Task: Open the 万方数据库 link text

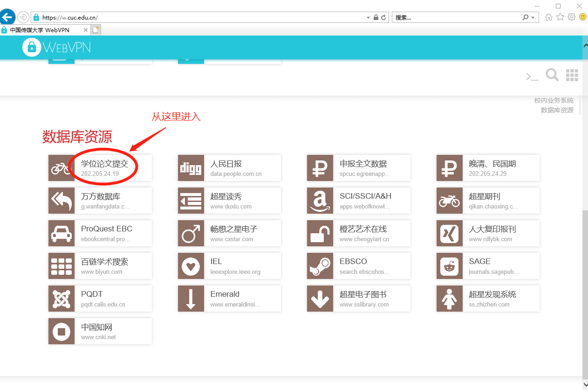Action: point(101,196)
